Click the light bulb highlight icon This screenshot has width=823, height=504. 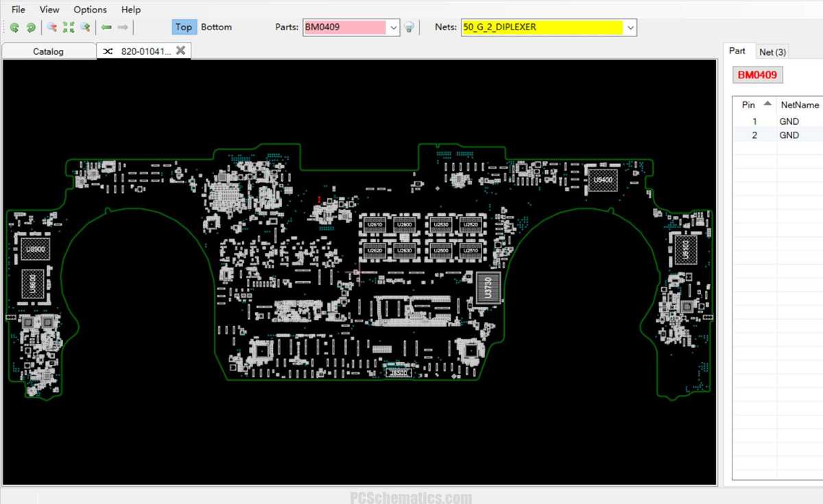409,27
